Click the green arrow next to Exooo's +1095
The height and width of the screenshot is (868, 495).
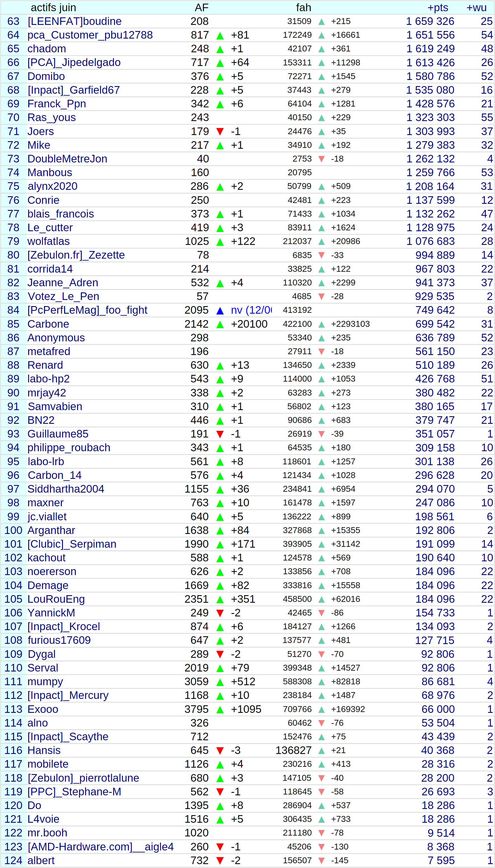[220, 709]
